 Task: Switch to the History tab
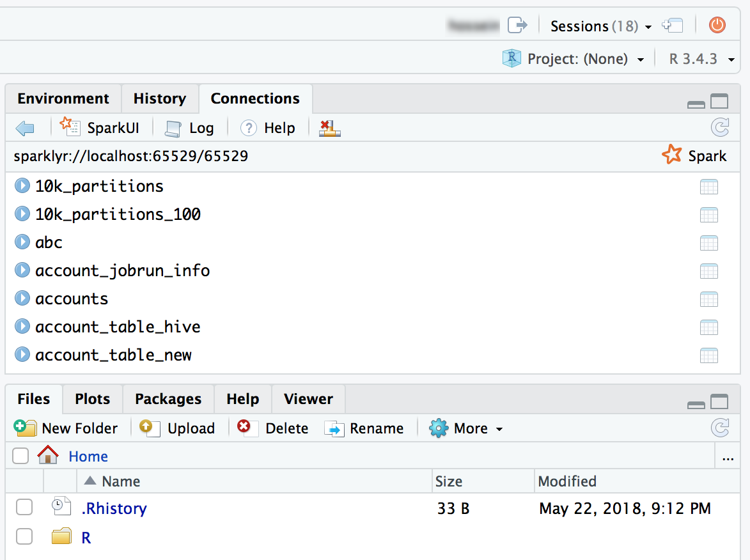pyautogui.click(x=160, y=98)
